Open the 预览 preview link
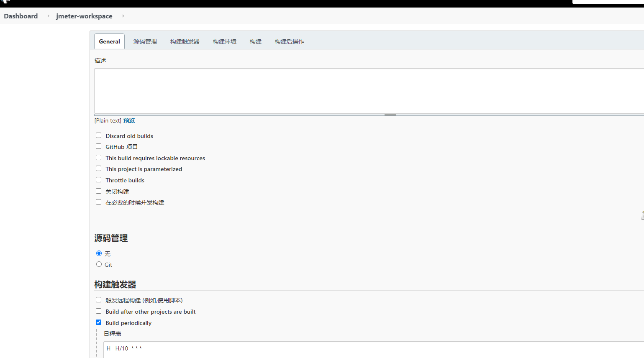This screenshot has width=644, height=358. click(x=129, y=120)
